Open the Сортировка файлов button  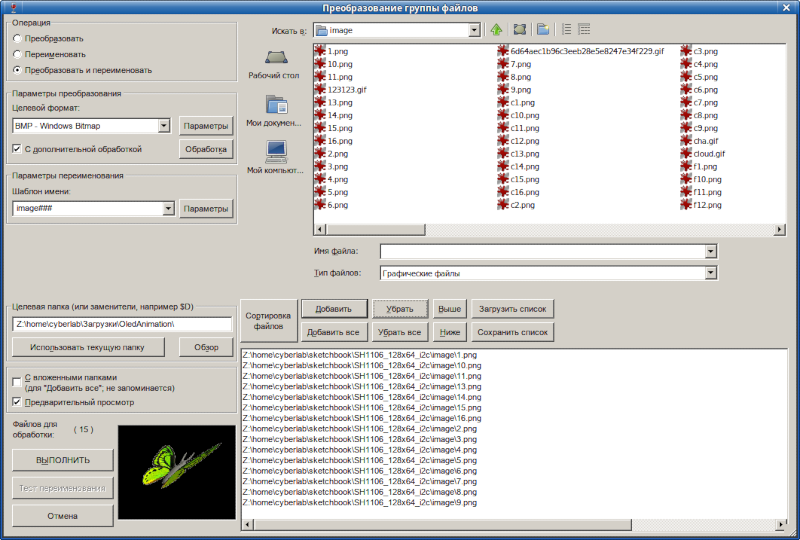pyautogui.click(x=268, y=321)
